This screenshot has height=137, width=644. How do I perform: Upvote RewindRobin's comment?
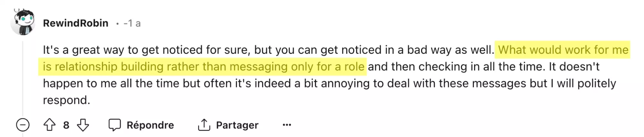(49, 125)
